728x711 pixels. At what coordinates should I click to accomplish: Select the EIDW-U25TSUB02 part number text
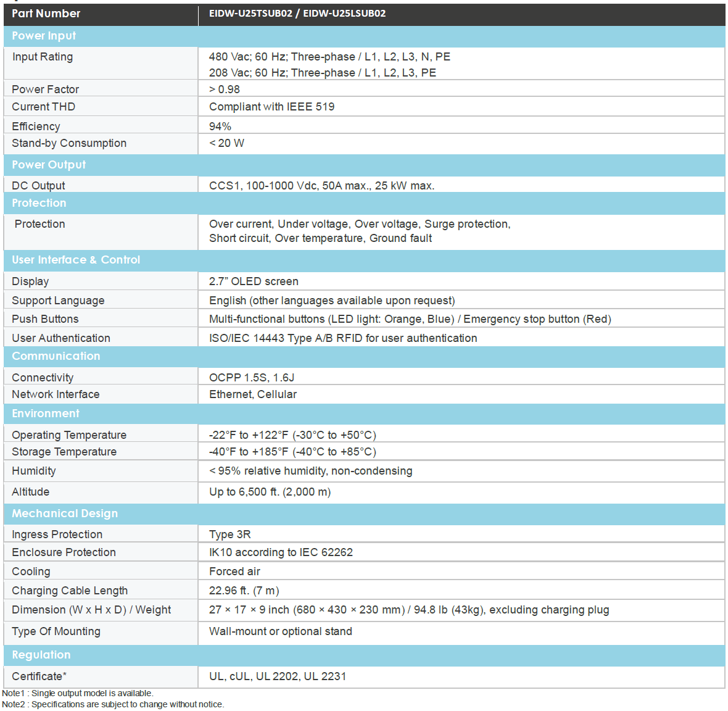[x=250, y=14]
